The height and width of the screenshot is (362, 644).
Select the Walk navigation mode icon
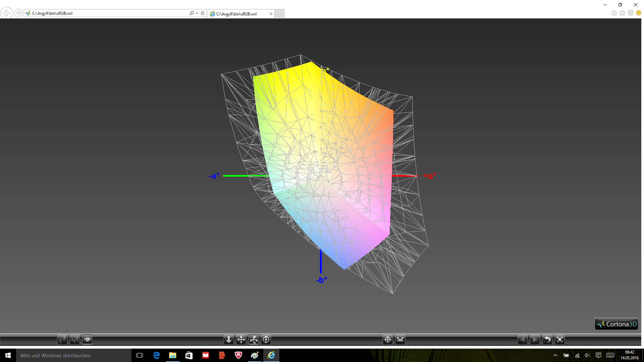62,340
